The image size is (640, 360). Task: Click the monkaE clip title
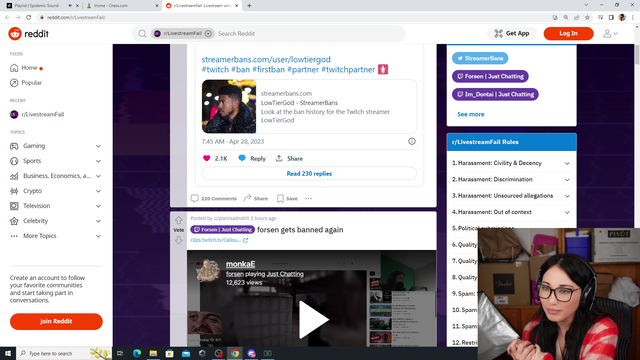(240, 264)
